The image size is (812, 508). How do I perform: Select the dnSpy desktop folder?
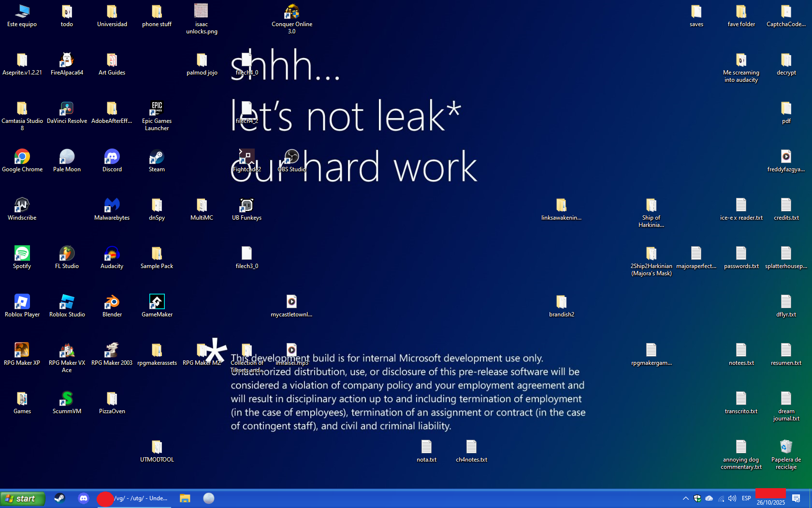157,209
